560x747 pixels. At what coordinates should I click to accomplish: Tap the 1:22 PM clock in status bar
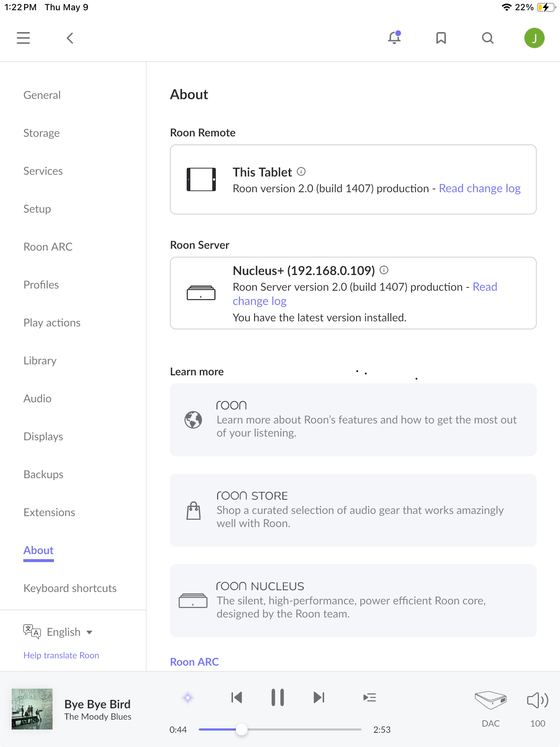click(20, 7)
